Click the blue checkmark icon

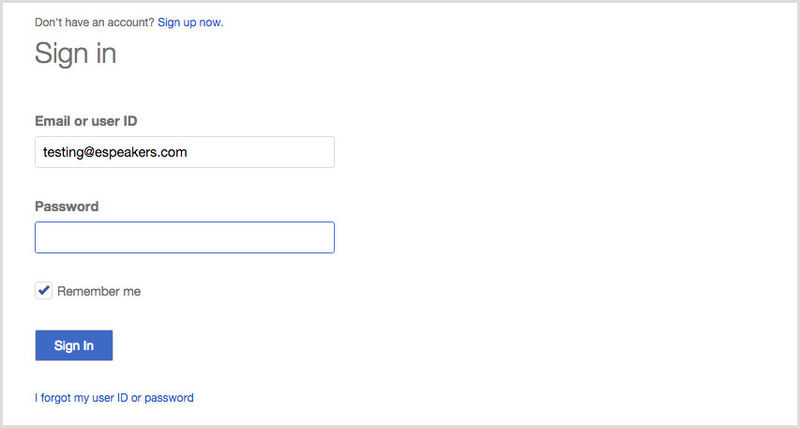click(x=44, y=291)
